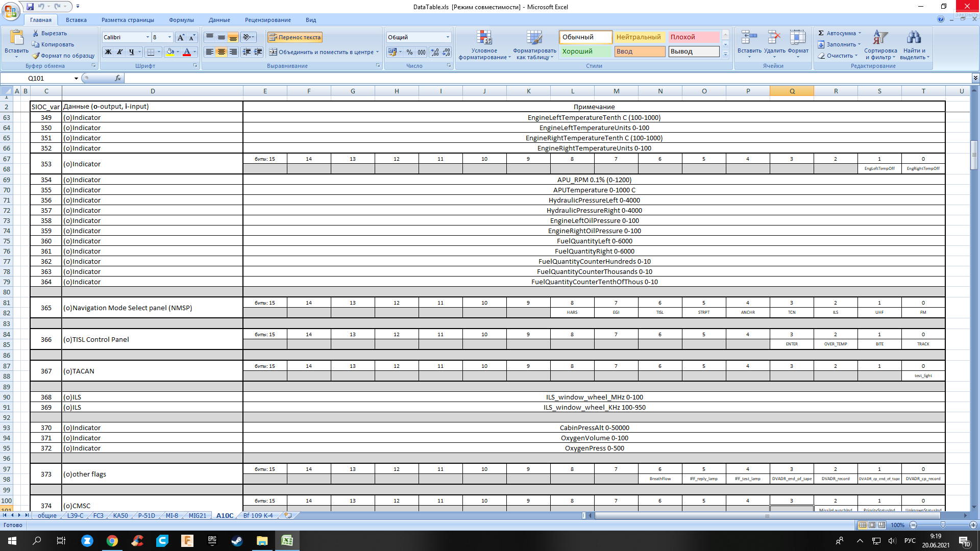
Task: Click the increase font size icon
Action: click(x=181, y=37)
